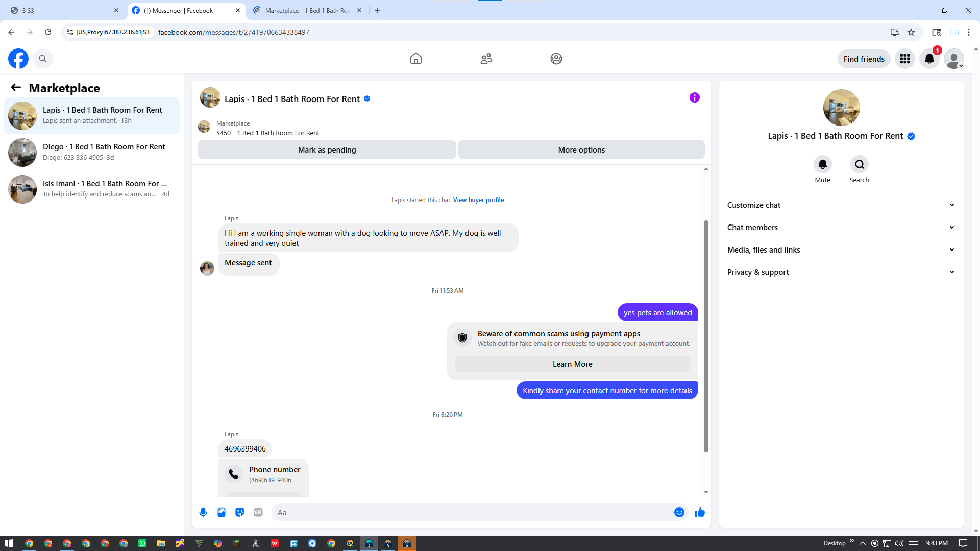Image resolution: width=980 pixels, height=551 pixels.
Task: Click More options button
Action: coord(581,150)
